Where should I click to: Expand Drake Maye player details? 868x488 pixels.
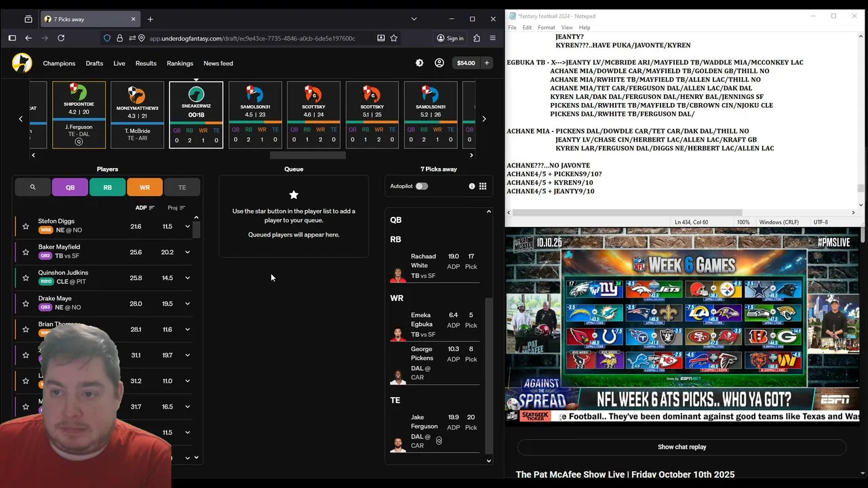pyautogui.click(x=188, y=304)
